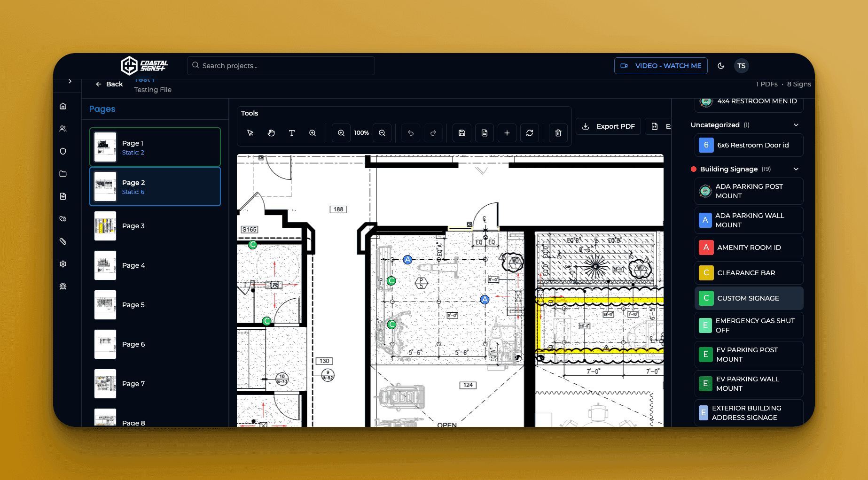Click the Search projects field
The height and width of the screenshot is (480, 868).
281,66
